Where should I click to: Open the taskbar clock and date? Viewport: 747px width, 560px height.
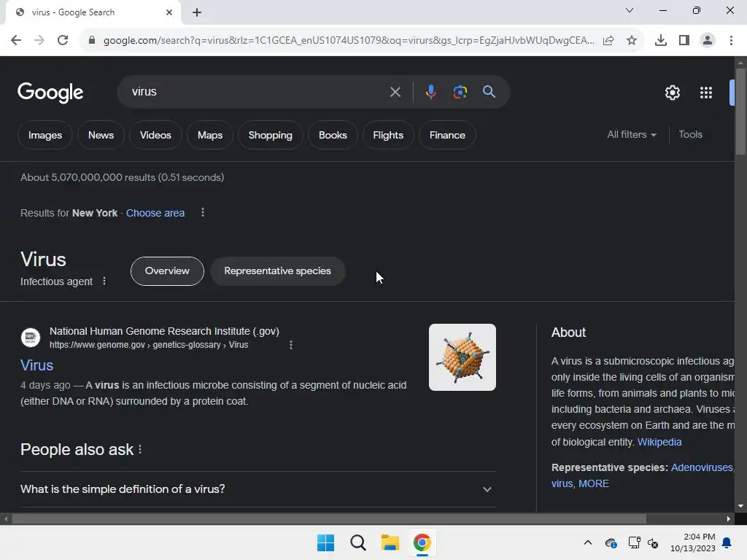point(693,542)
